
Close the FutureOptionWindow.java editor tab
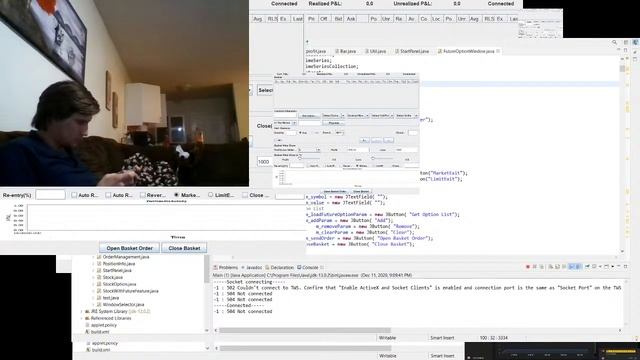(x=498, y=51)
